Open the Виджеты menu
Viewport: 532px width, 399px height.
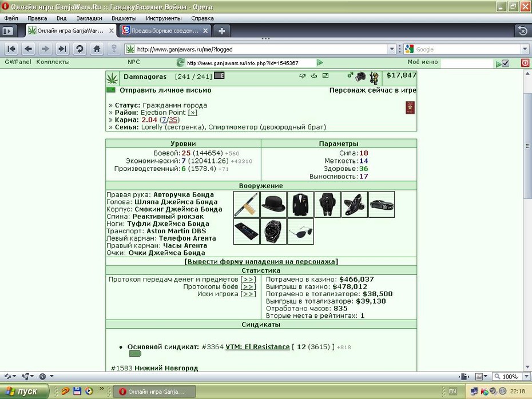(124, 18)
